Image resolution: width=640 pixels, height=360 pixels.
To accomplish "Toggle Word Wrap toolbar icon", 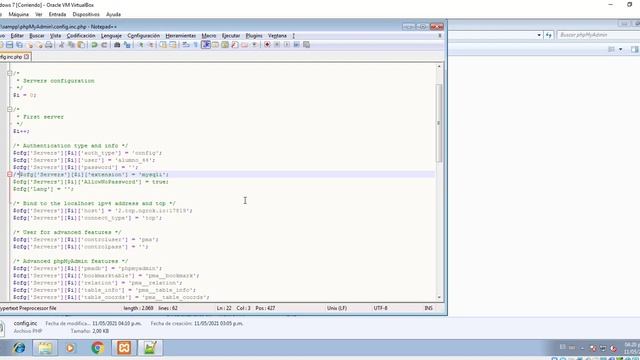I will [x=186, y=44].
